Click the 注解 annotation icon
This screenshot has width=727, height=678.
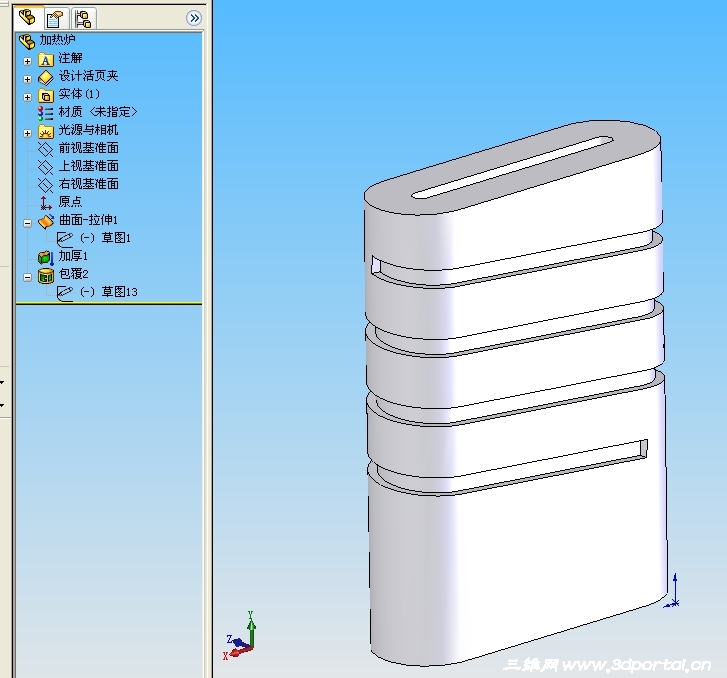coord(45,59)
